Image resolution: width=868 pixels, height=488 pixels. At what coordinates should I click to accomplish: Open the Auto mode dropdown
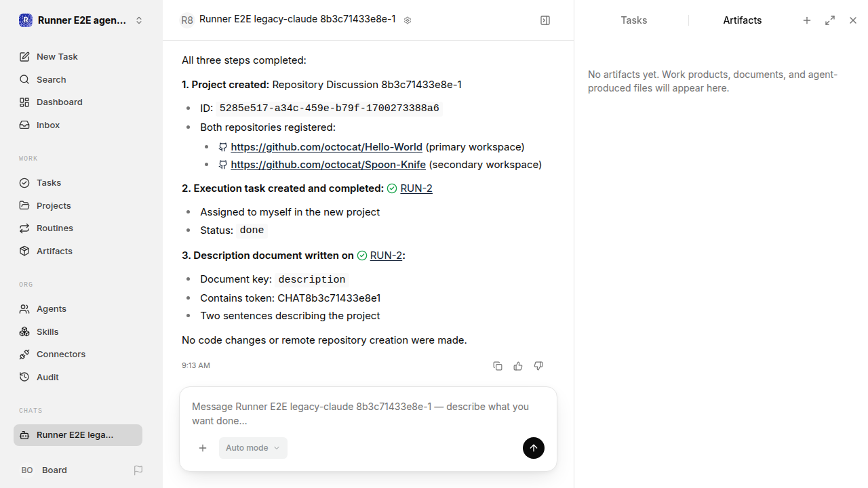253,448
